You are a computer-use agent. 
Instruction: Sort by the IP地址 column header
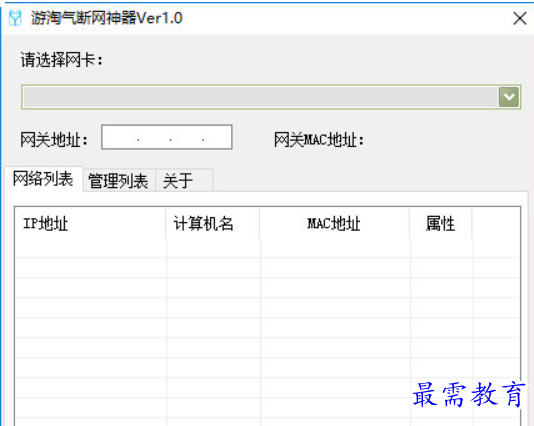[x=91, y=224]
